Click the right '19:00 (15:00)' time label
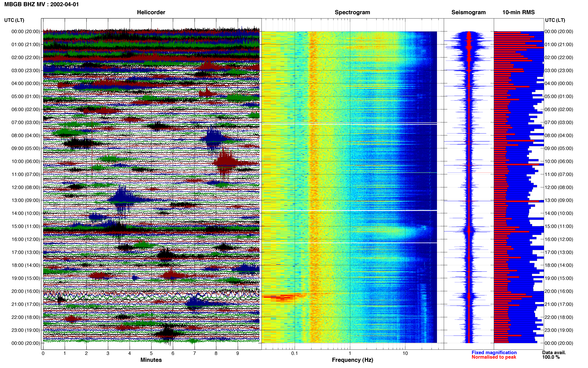This screenshot has width=588, height=368. pyautogui.click(x=559, y=278)
